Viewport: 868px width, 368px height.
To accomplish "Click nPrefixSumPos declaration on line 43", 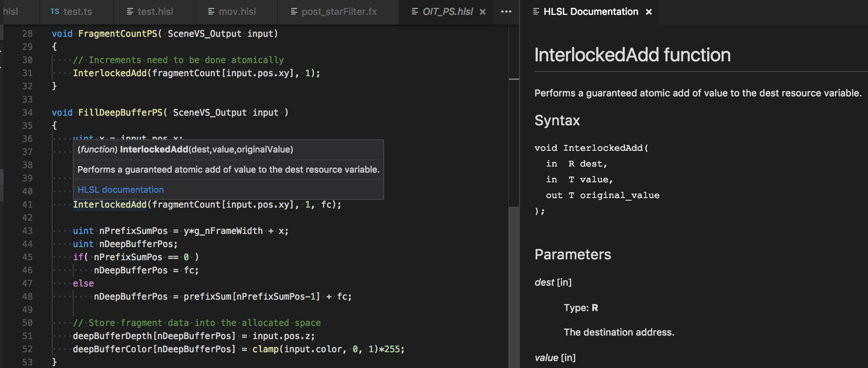I will 133,231.
